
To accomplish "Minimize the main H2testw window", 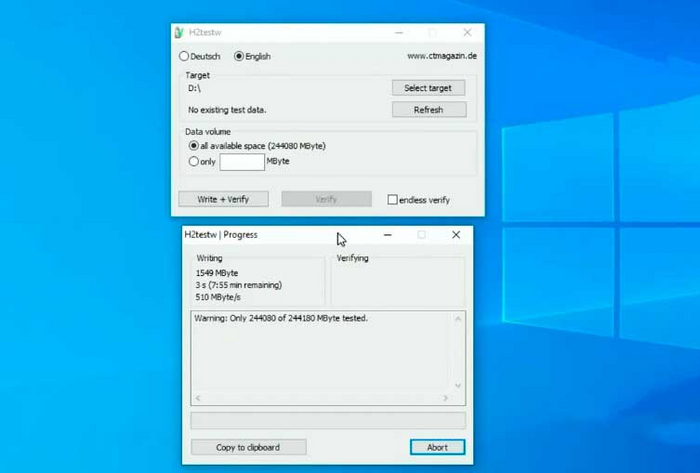I will 399,33.
